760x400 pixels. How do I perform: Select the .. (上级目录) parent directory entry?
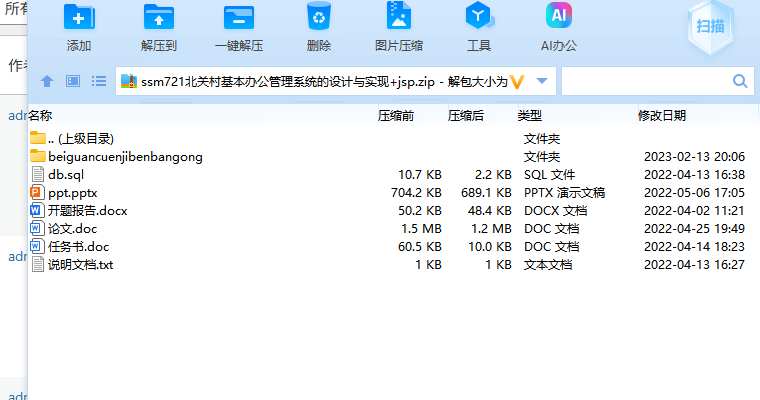click(80, 138)
